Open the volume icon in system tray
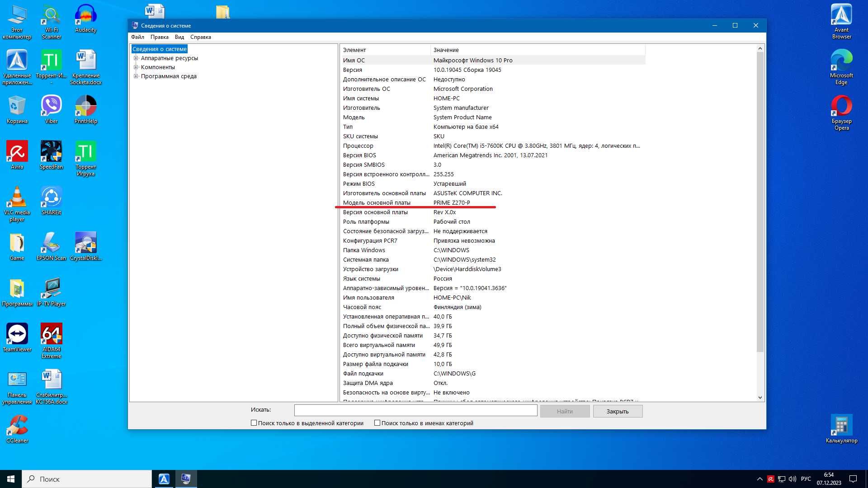Screen dimensions: 868x488 [792, 479]
